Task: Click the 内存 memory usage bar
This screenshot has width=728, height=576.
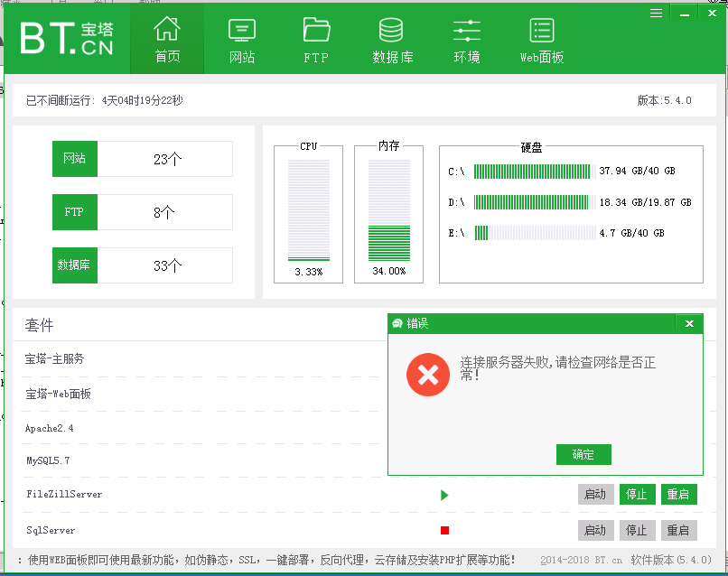Action: point(389,210)
